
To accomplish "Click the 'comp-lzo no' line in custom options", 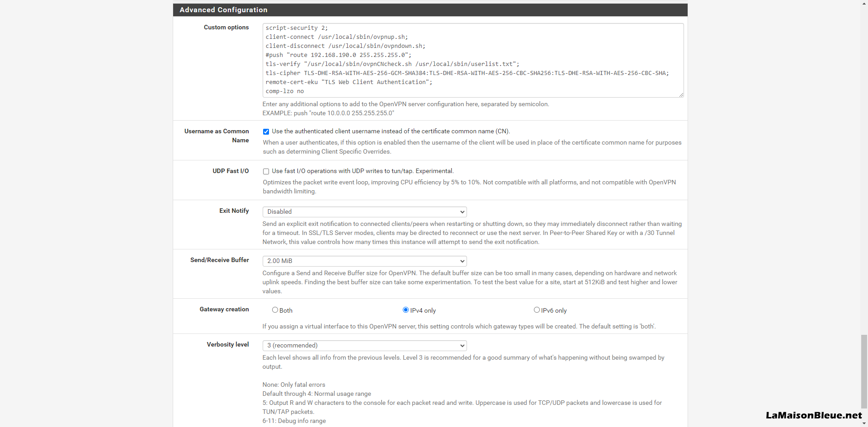I will 285,91.
